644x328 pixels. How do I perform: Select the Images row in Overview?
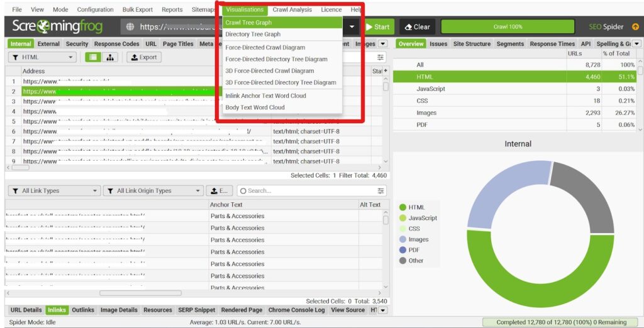click(514, 113)
